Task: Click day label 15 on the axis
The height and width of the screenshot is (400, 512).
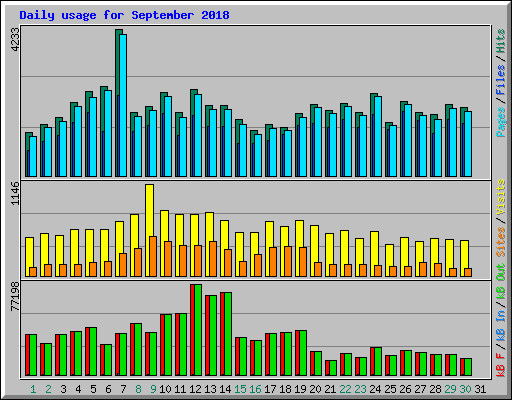Action: tap(240, 389)
